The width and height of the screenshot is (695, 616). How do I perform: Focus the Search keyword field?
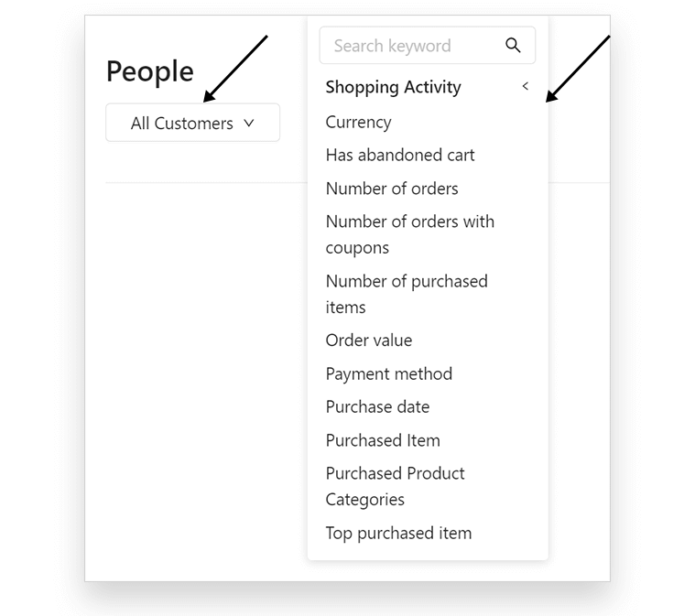pyautogui.click(x=428, y=45)
